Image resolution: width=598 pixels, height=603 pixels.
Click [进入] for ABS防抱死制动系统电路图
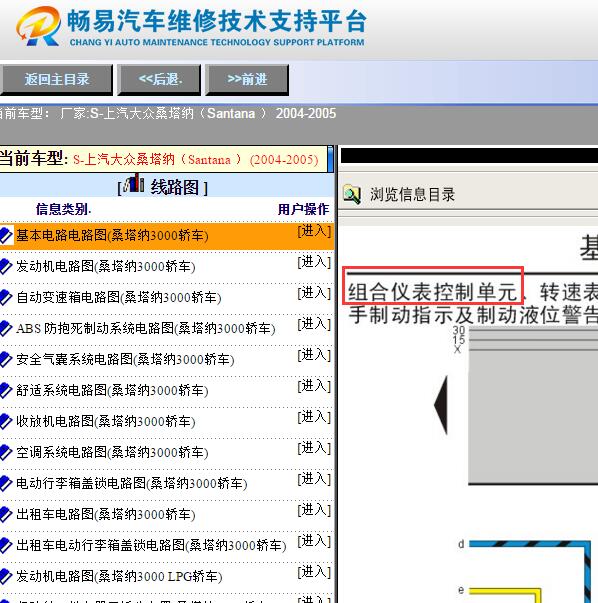(314, 324)
